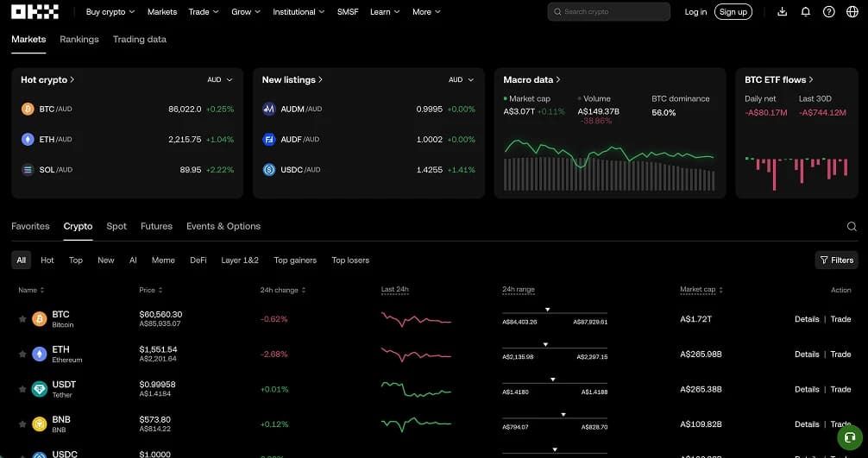Expand the More menu
This screenshot has height=458, width=868.
coord(426,11)
